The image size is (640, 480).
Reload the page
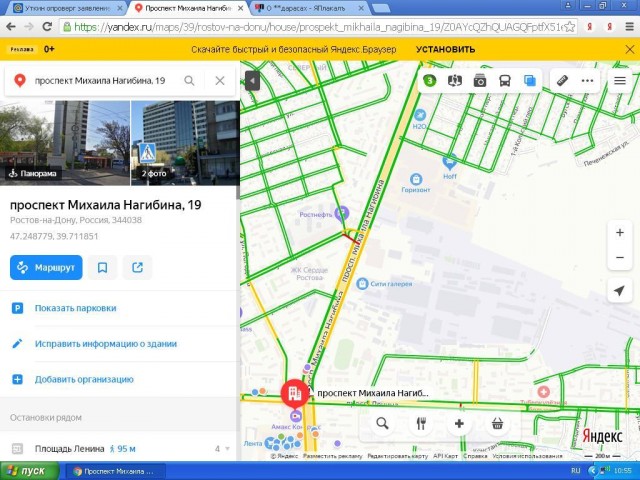[x=47, y=27]
